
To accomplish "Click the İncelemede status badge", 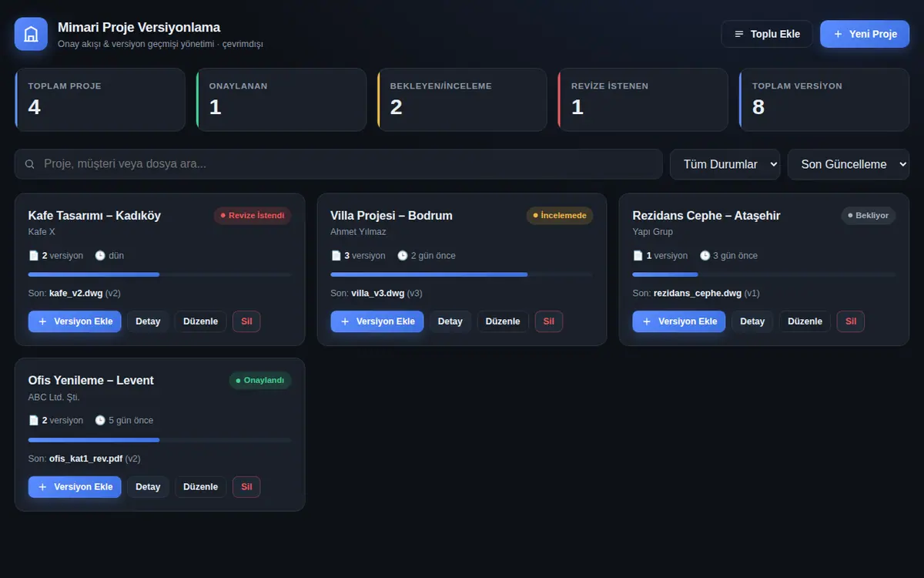I will 560,216.
